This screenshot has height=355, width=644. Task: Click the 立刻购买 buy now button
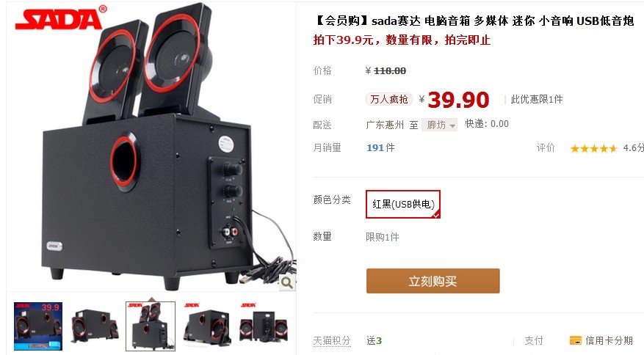433,281
